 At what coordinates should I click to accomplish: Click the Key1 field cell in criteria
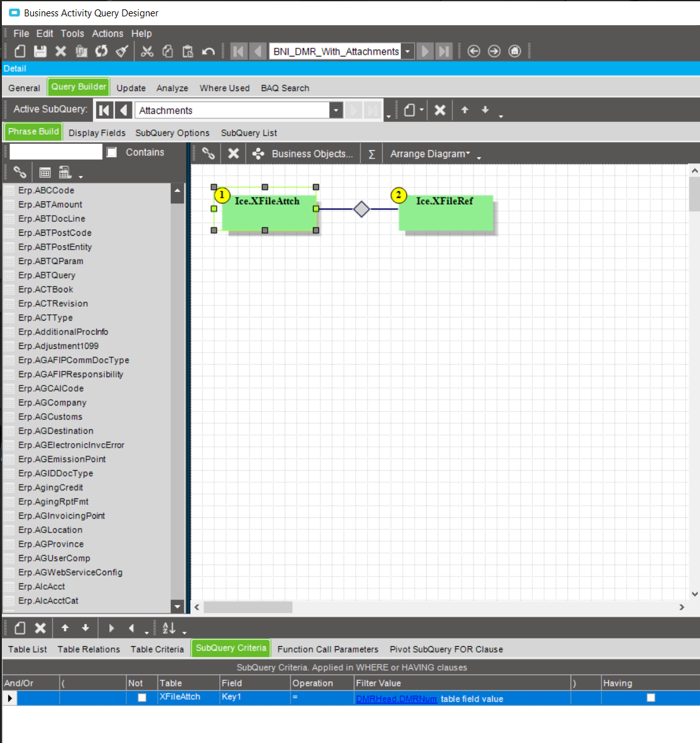pyautogui.click(x=255, y=698)
